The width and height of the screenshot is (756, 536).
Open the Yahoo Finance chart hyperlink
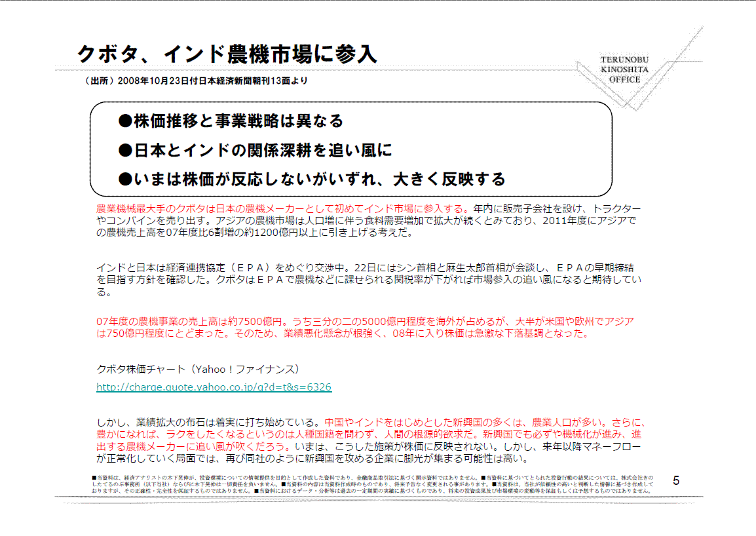(x=214, y=387)
